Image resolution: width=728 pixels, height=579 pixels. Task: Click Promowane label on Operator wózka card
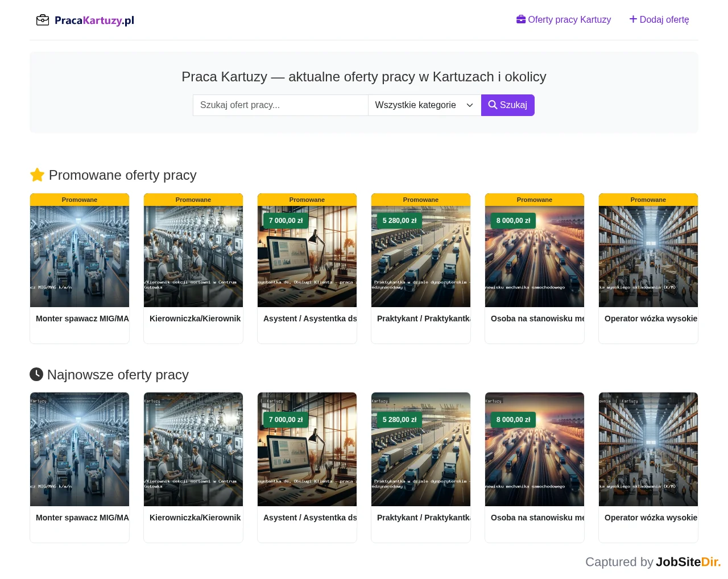648,200
